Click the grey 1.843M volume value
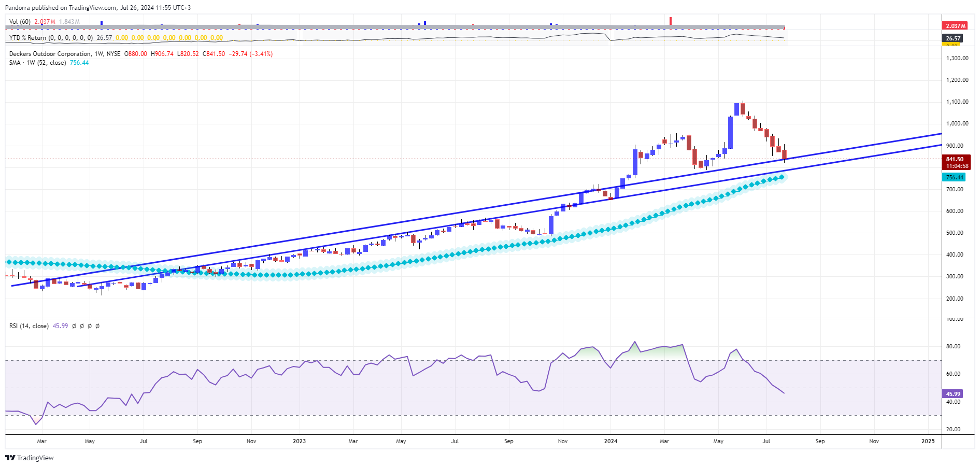Screen dimensions: 980x467 click(x=69, y=22)
